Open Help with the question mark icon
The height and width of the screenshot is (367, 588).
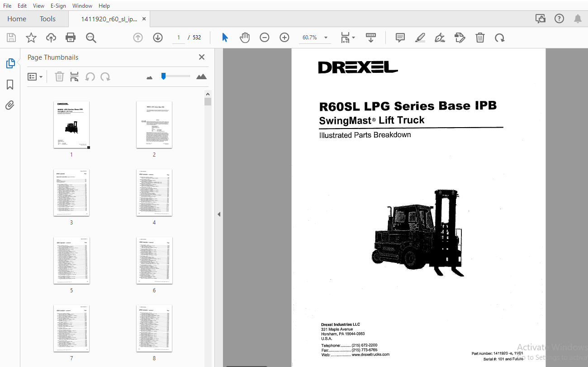click(560, 19)
